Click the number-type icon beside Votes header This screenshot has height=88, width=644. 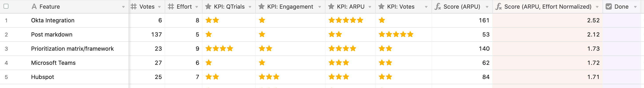[134, 6]
